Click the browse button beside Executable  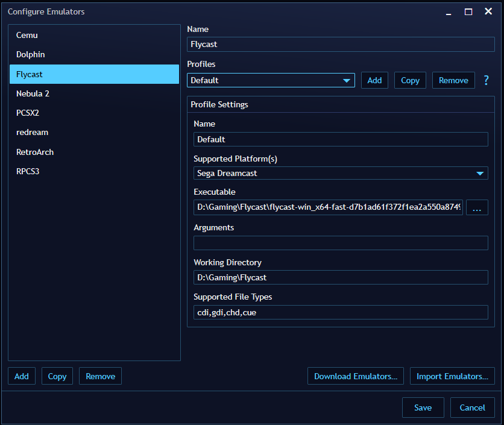477,207
